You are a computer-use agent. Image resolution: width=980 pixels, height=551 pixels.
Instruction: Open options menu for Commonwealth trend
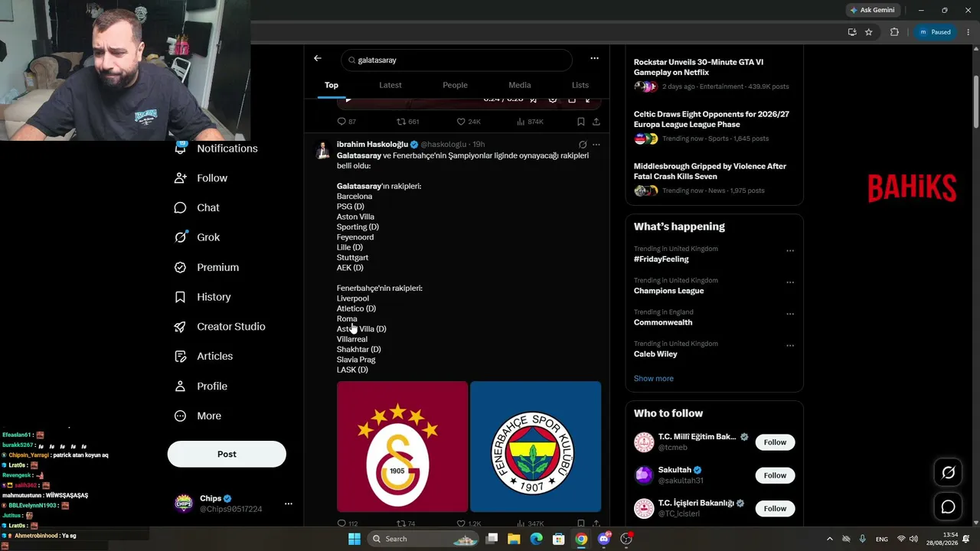point(790,314)
